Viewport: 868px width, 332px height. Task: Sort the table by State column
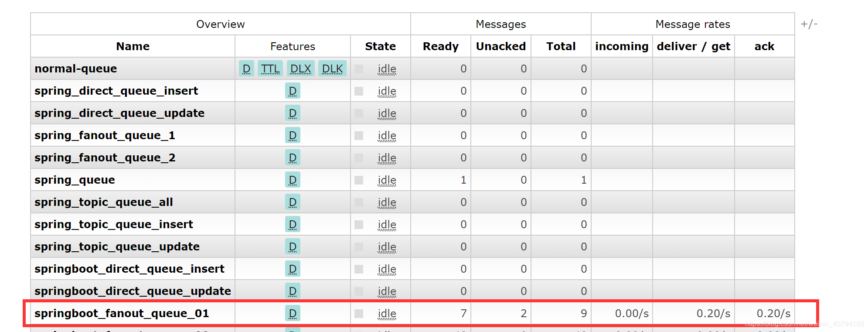pos(381,46)
